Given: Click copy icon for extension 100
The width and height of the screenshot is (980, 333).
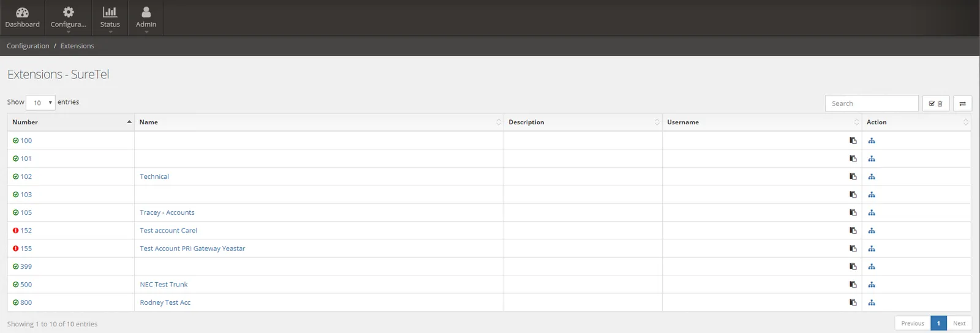Looking at the screenshot, I should (x=853, y=141).
